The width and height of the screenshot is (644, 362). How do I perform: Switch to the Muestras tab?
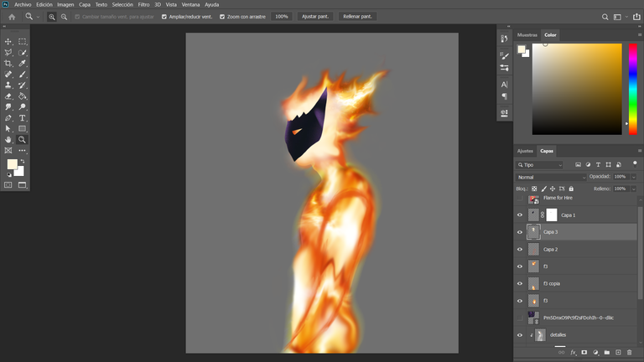(527, 35)
